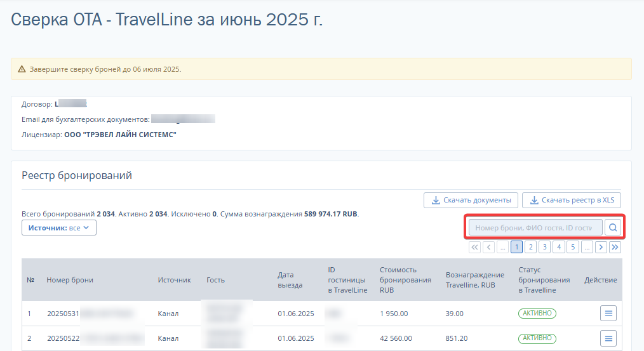Viewport: 644px width, 351px height.
Task: Click Email для бухгалтерских документов label
Action: (86, 119)
